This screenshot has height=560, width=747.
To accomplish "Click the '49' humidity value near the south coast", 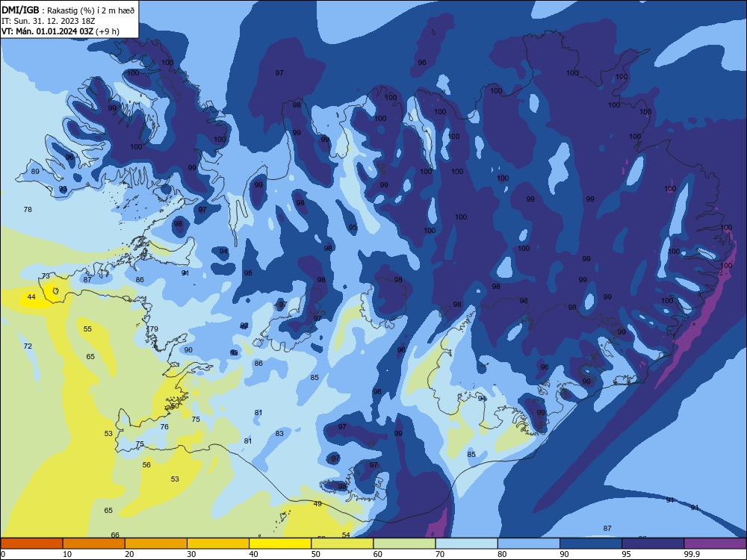I will click(317, 504).
